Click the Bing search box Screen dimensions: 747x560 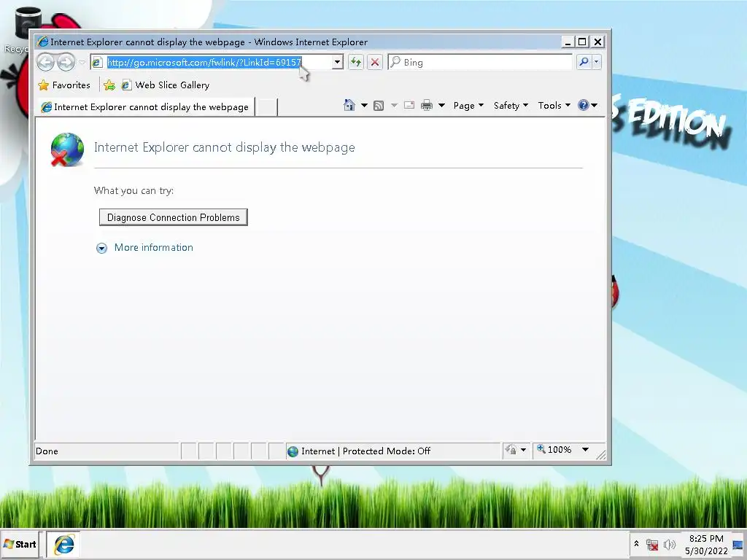(480, 63)
